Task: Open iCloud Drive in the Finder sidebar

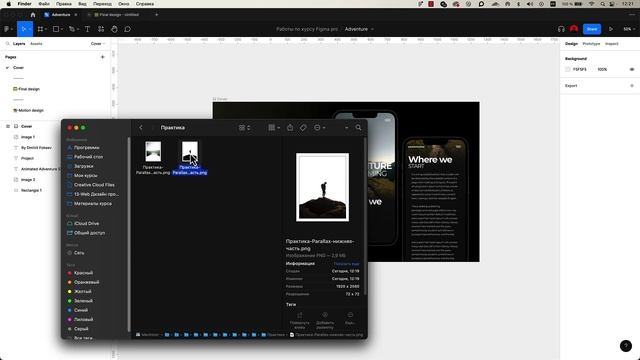Action: 86,224
